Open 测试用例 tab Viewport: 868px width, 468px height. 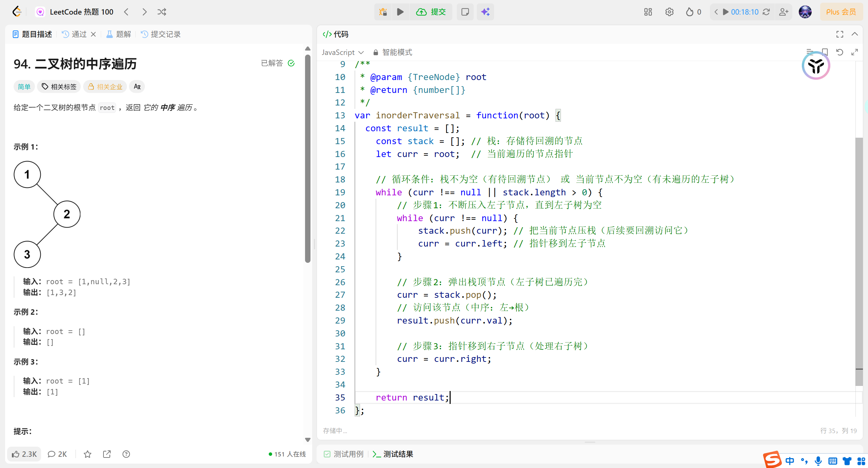343,454
